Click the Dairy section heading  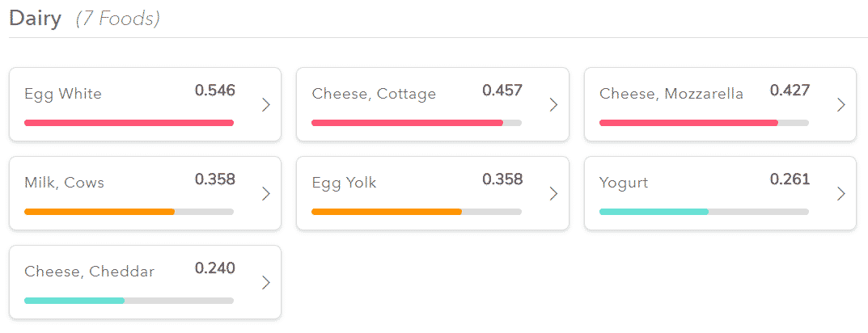36,19
